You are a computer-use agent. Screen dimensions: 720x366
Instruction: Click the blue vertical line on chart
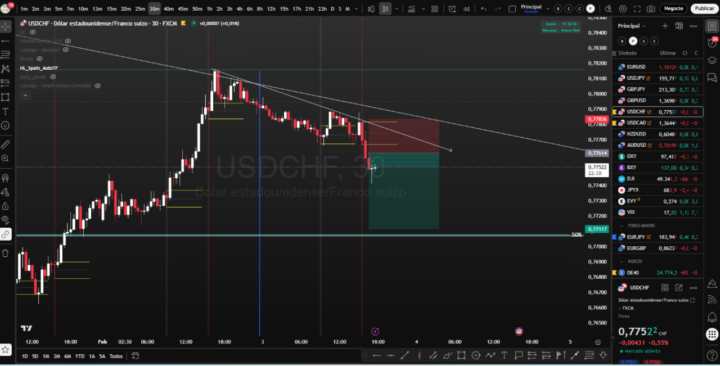point(260,202)
